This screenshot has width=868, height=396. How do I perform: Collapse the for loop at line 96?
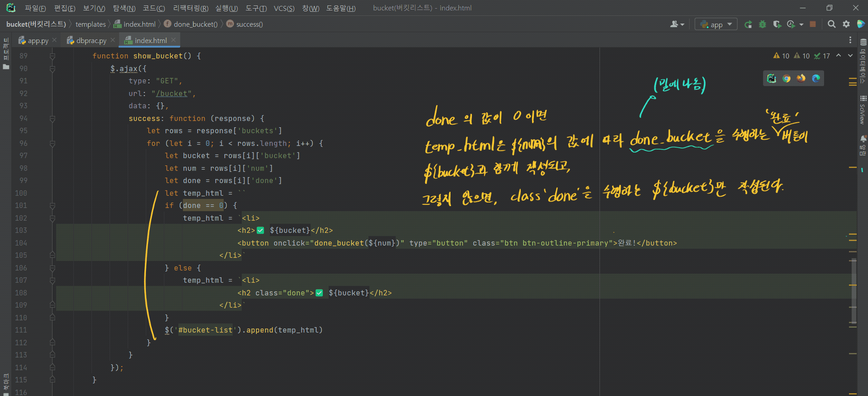tap(52, 144)
